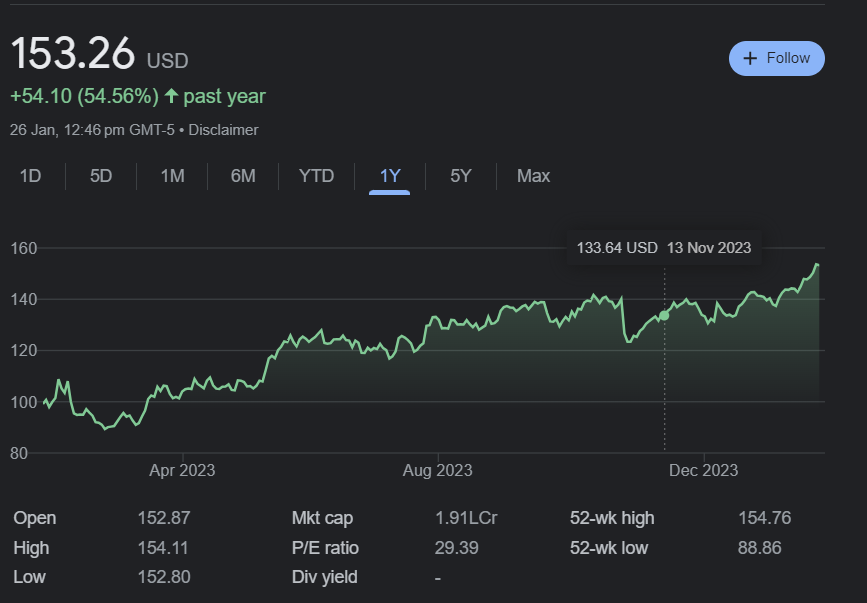The width and height of the screenshot is (867, 603).
Task: Click the Apr 2023 axis label
Action: (182, 470)
